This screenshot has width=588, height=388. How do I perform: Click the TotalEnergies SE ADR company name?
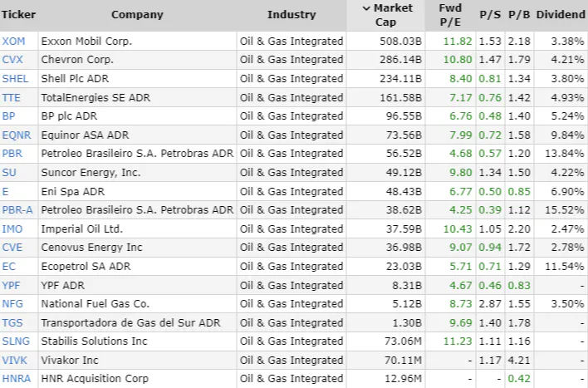96,97
